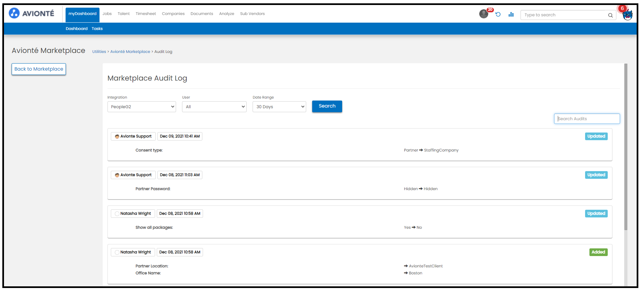Image resolution: width=644 pixels, height=292 pixels.
Task: Focus the Search Audits input field
Action: 587,119
